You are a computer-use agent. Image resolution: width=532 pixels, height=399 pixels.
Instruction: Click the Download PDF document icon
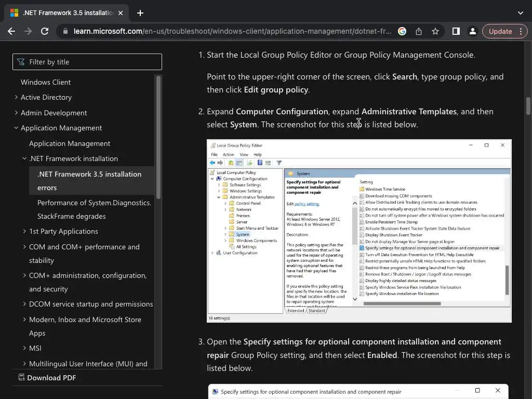coord(21,377)
